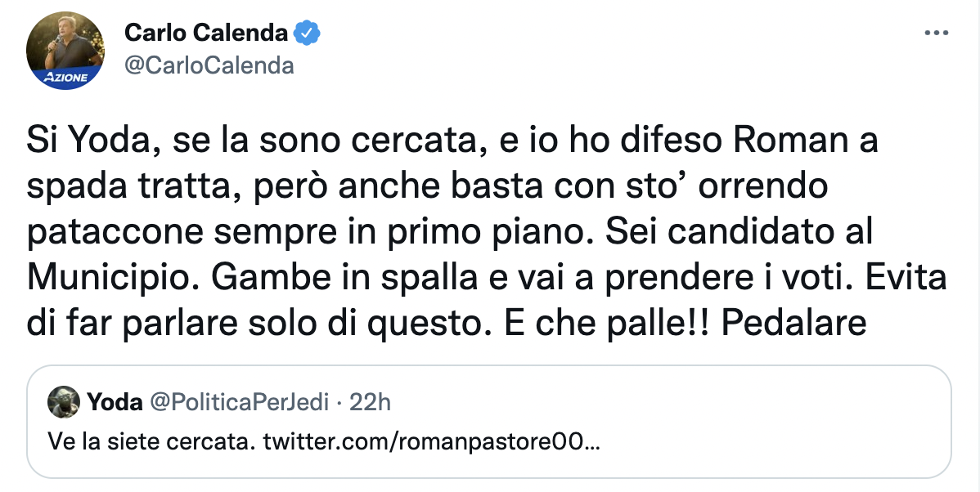Select the Yoda display name
Viewport: 980px width, 492px height.
[115, 401]
